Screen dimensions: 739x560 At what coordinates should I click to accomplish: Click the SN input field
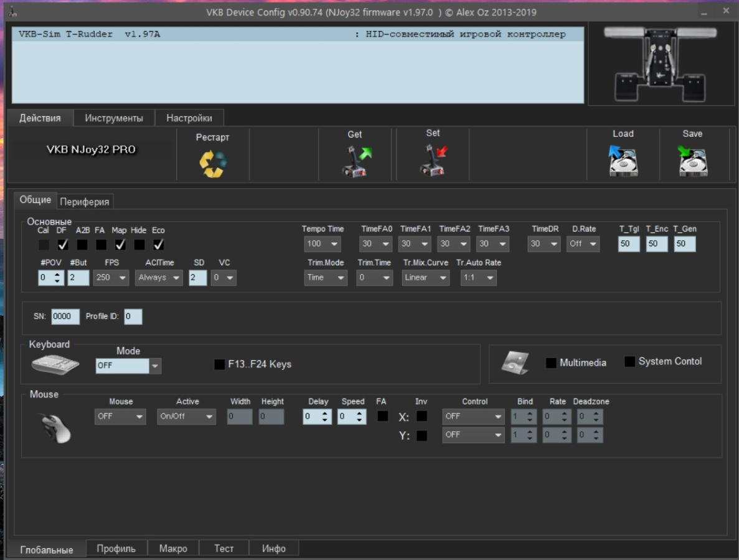point(65,317)
